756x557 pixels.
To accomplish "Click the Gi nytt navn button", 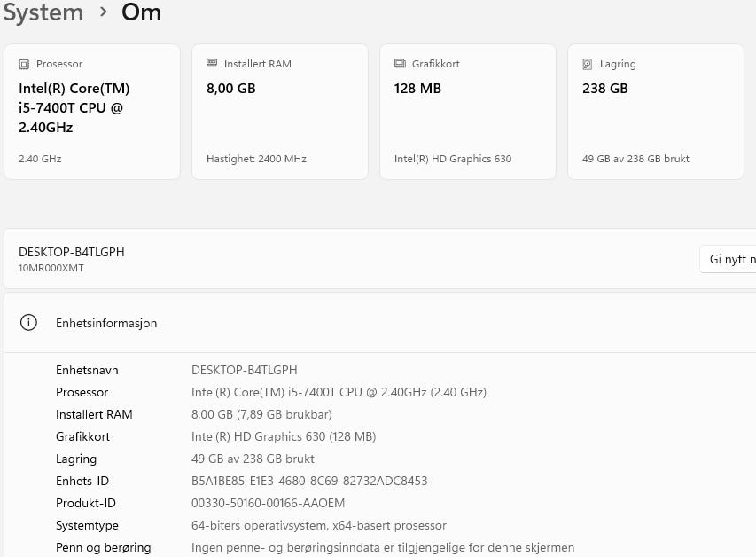I will 728,259.
